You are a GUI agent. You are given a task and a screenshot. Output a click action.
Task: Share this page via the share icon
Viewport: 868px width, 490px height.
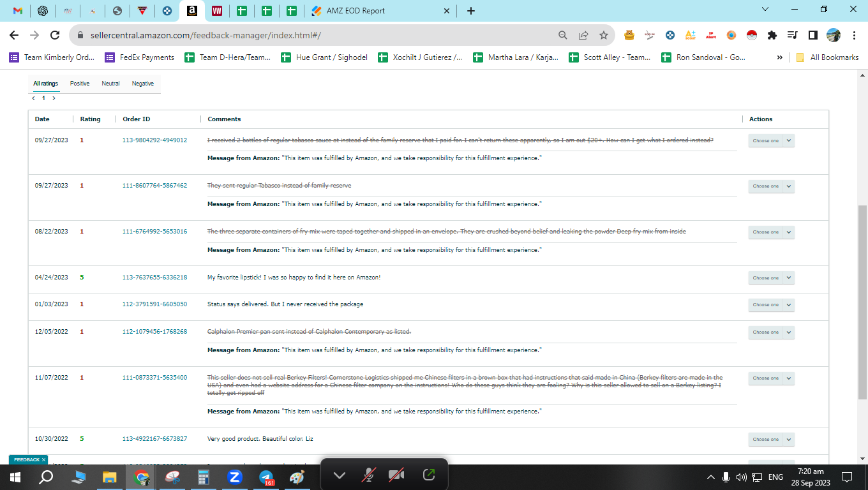pos(583,35)
